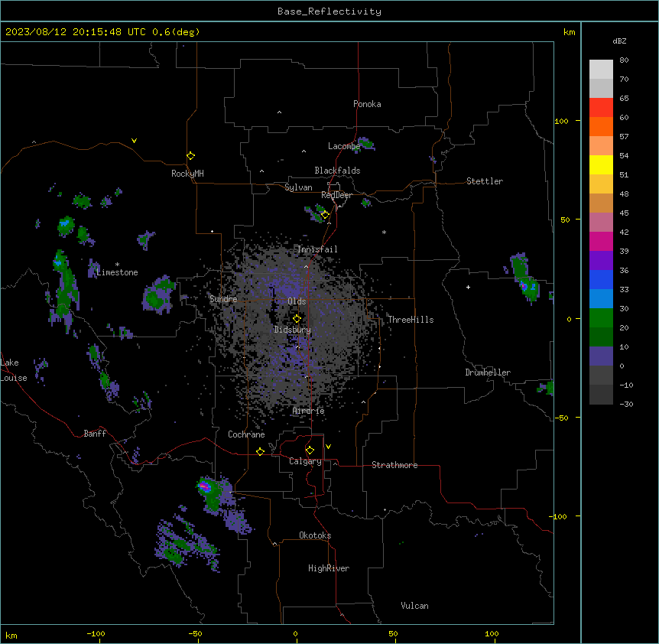Viewport: 659px width, 644px height.
Task: Pick the purple 36-39 dBZ legend swatch
Action: pos(601,261)
